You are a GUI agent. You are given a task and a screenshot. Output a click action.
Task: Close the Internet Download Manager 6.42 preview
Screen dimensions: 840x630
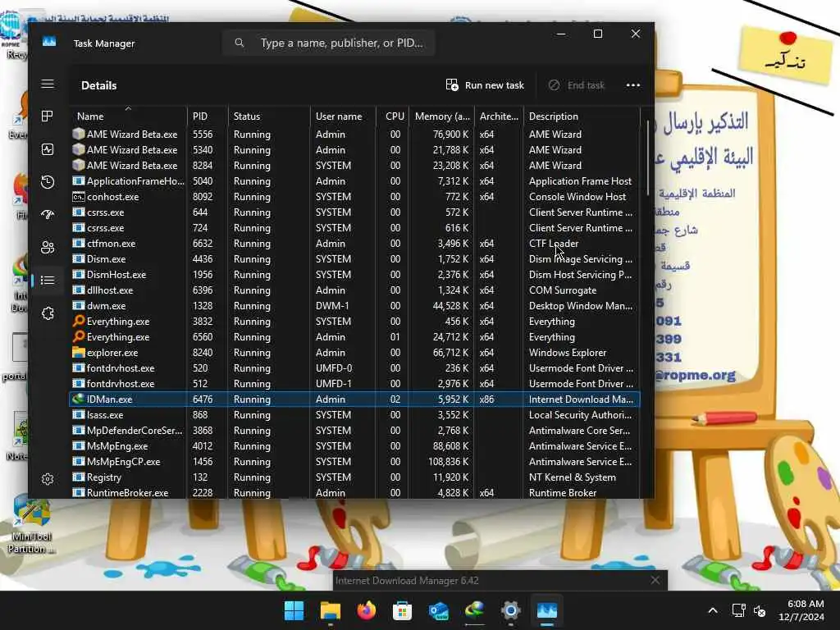click(655, 580)
